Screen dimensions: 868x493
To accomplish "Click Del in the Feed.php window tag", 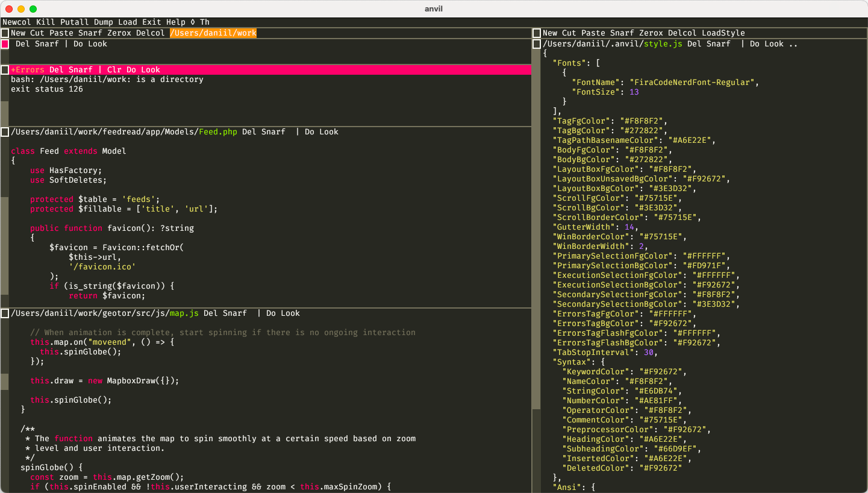I will pos(249,132).
